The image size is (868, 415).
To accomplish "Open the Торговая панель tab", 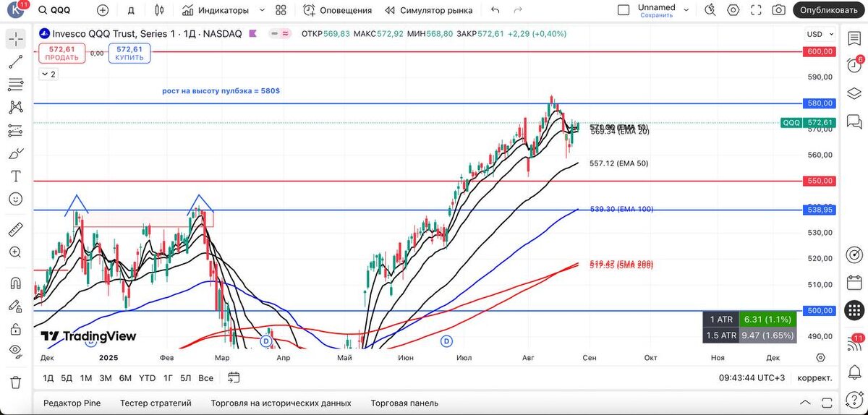I will pyautogui.click(x=404, y=403).
